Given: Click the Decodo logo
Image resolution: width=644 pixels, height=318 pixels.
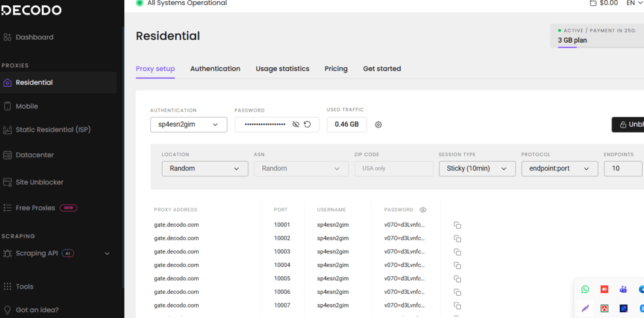Looking at the screenshot, I should 31,10.
